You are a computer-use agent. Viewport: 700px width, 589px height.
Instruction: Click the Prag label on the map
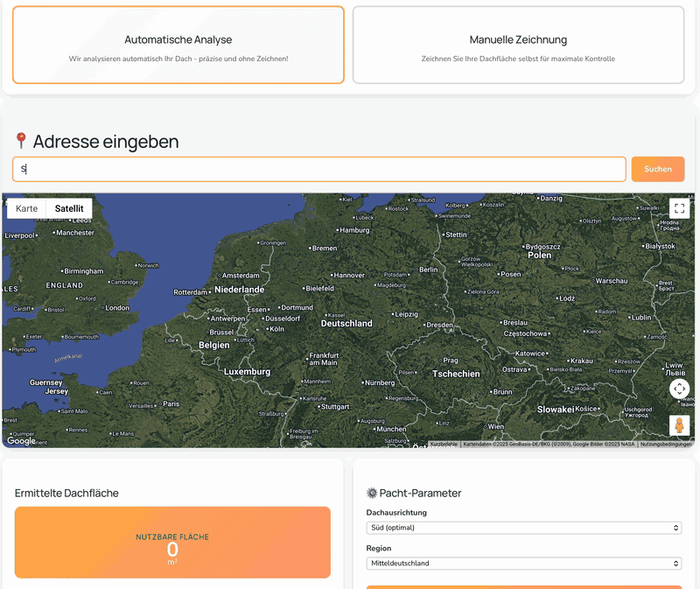tap(451, 361)
